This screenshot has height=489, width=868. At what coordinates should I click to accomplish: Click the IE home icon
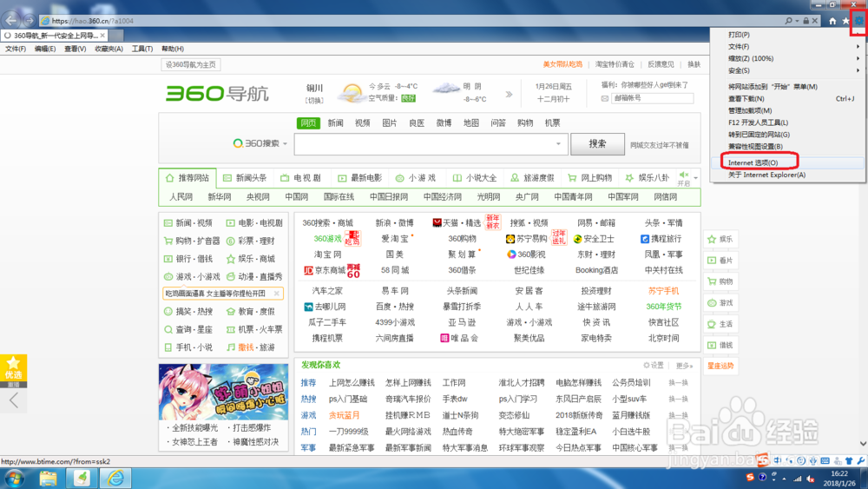[832, 21]
